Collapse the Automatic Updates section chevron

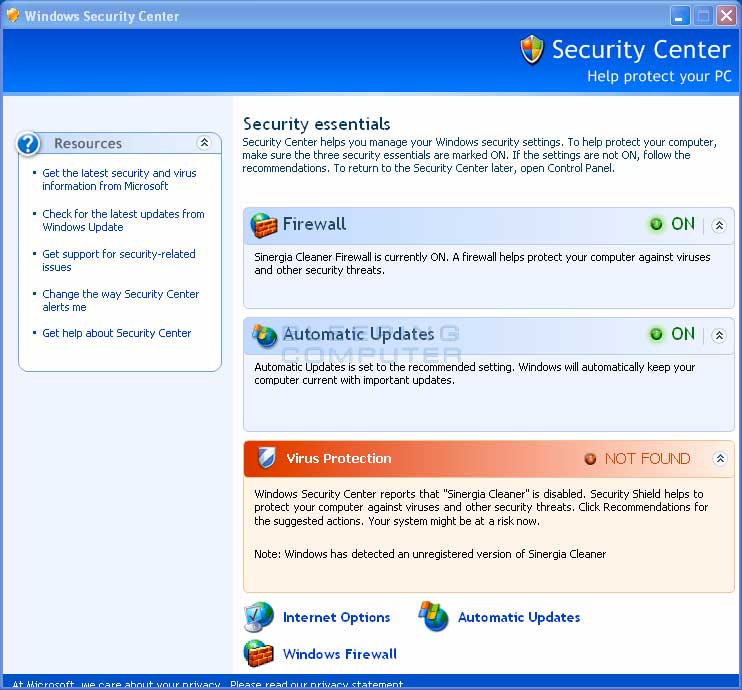(x=718, y=335)
